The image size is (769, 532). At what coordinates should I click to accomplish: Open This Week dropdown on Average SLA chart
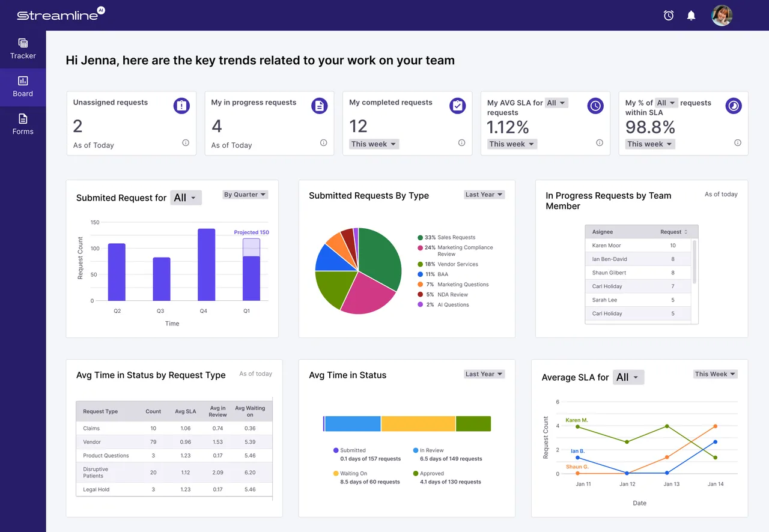click(x=716, y=374)
